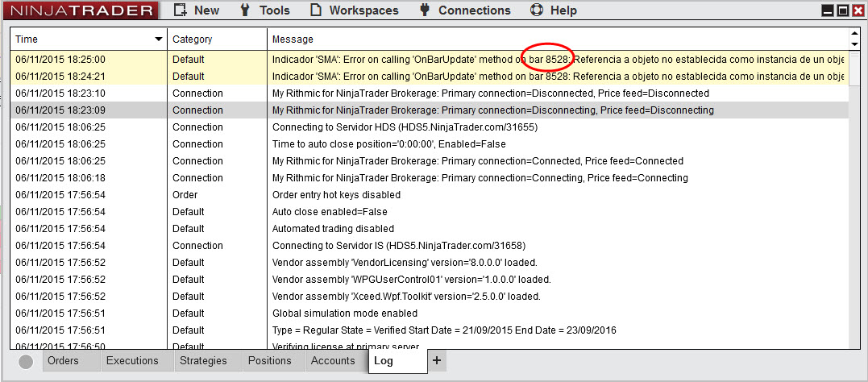
Task: Select Primary connection=Connecting message row
Action: coord(430,178)
